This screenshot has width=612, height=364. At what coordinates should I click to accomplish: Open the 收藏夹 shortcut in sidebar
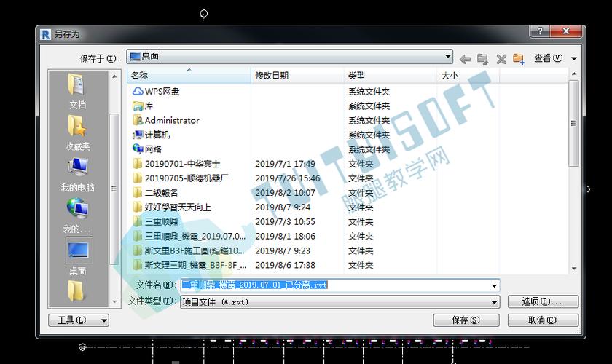coord(77,132)
